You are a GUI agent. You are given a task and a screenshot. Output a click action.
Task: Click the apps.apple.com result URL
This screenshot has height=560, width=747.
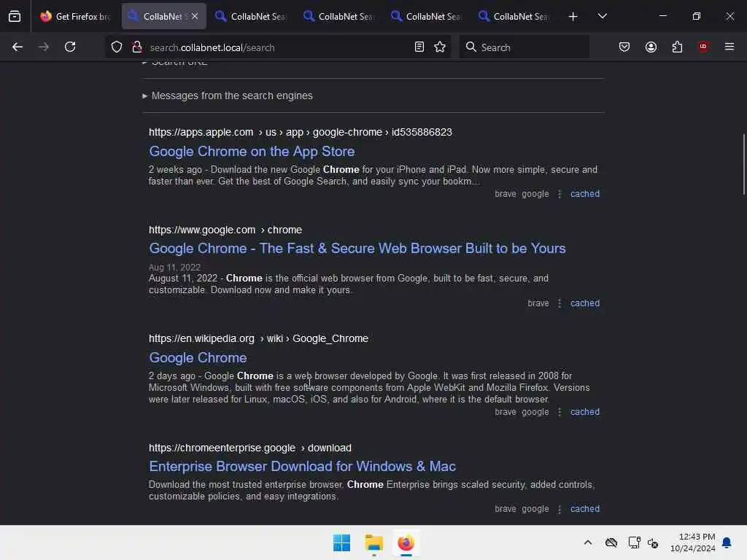[x=300, y=133]
